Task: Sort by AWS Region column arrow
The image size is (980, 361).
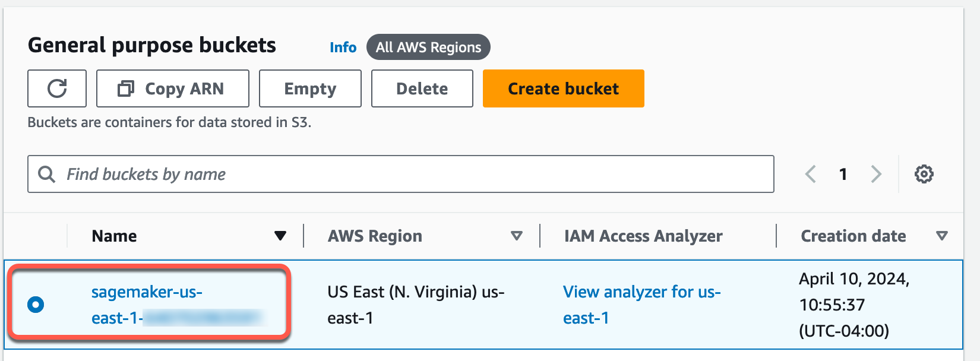Action: 517,236
